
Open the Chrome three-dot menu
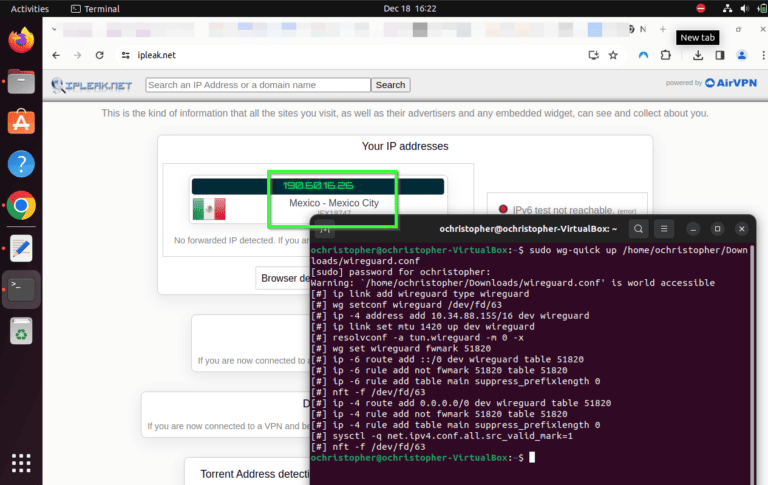761,55
